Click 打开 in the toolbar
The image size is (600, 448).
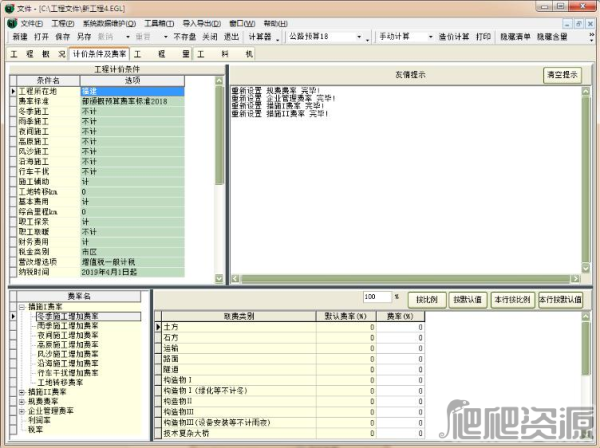click(x=41, y=37)
